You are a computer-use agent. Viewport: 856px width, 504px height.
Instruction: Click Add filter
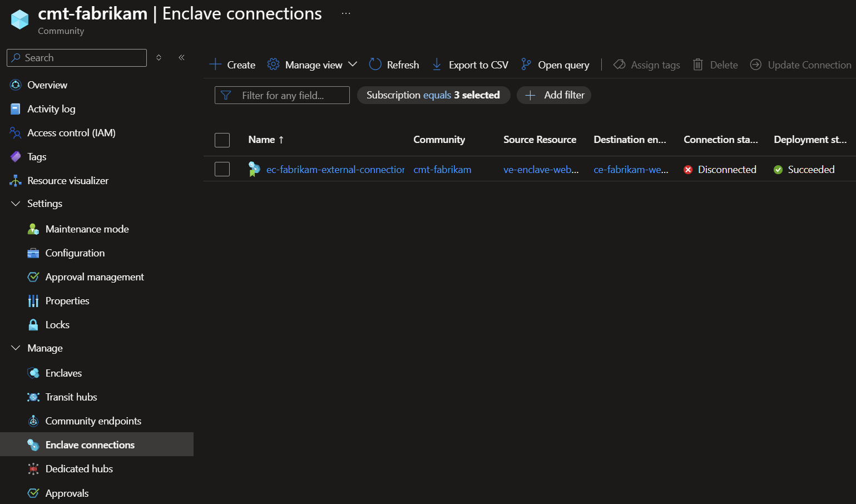[x=554, y=95]
